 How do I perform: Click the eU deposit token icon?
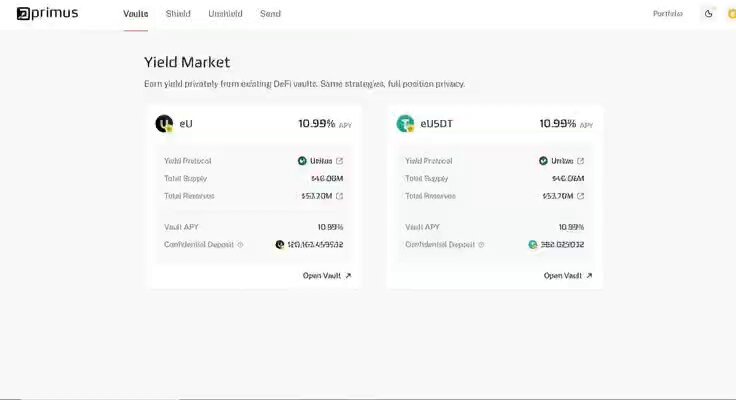(x=280, y=245)
